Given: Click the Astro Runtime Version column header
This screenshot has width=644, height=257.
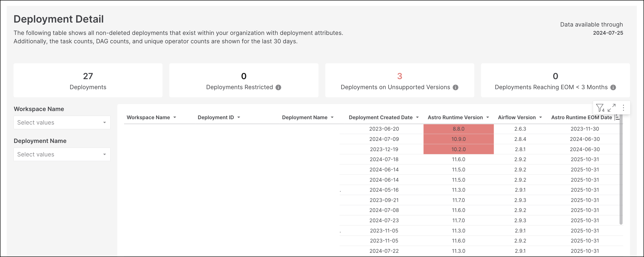Looking at the screenshot, I should tap(455, 117).
